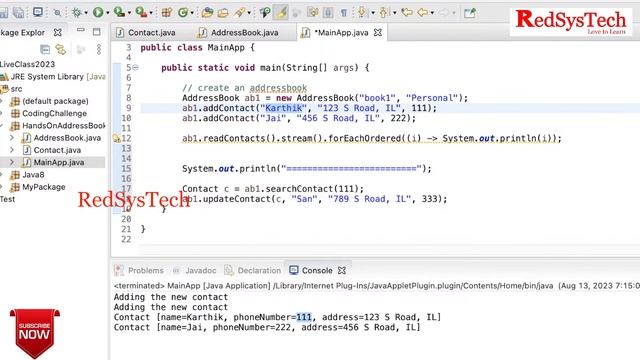Image resolution: width=640 pixels, height=360 pixels.
Task: Open the New Java Class dropdown arrow
Action: click(x=192, y=13)
